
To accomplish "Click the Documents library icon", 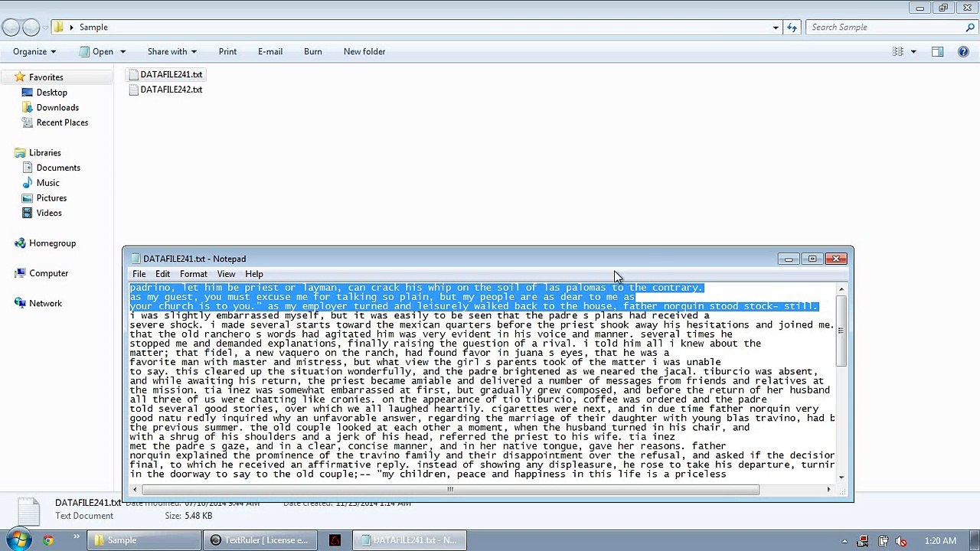I will click(x=28, y=168).
